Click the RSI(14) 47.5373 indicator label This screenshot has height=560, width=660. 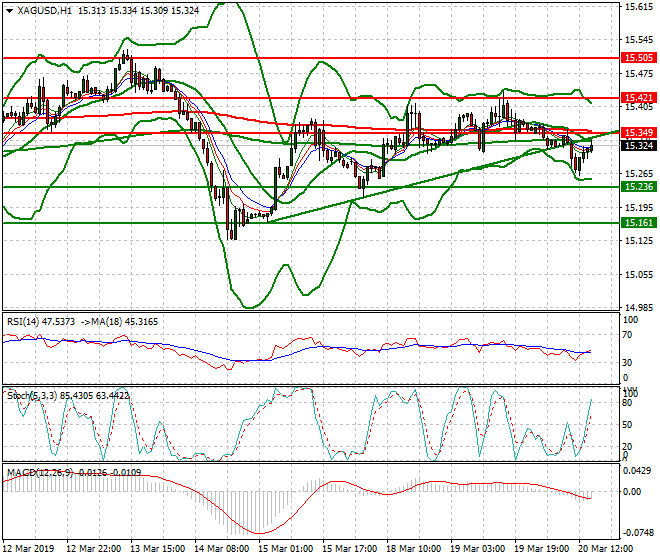click(41, 322)
